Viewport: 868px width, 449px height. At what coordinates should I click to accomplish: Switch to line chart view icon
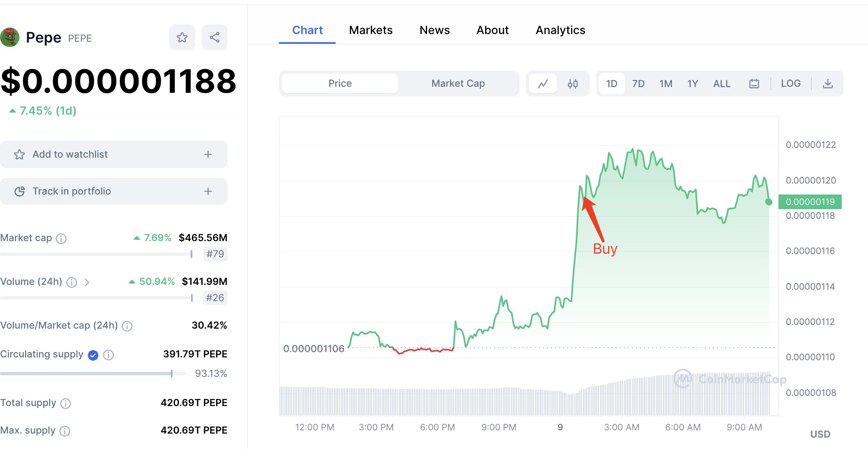(x=543, y=83)
